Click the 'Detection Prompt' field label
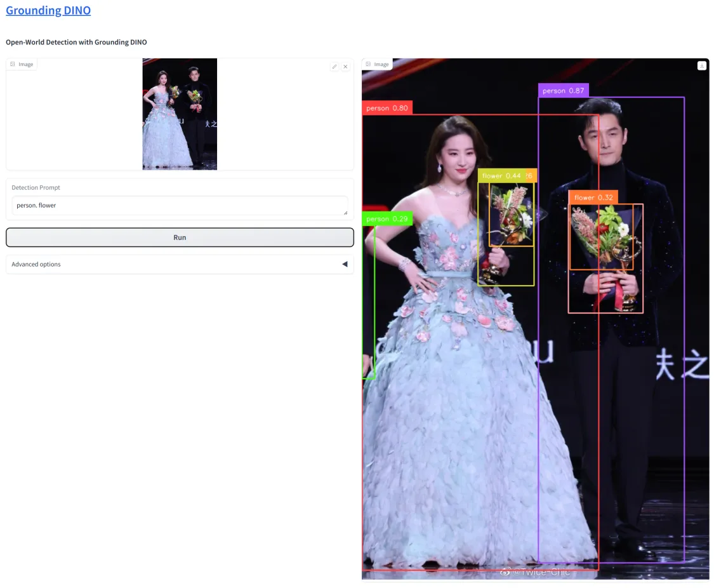The image size is (714, 588). 36,188
